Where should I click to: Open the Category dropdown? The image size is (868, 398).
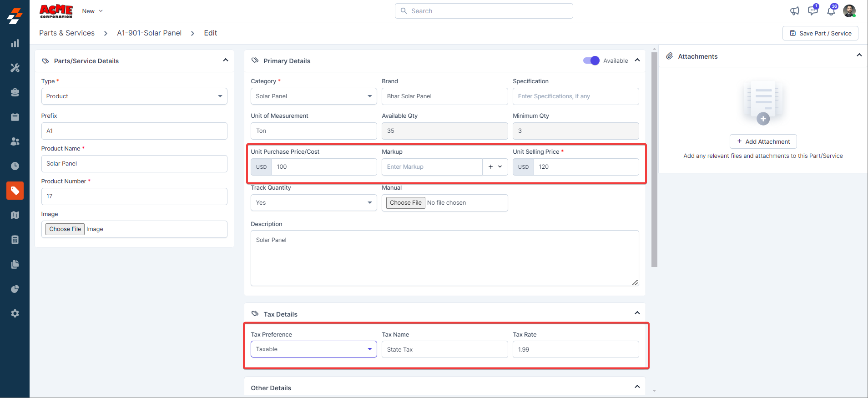[x=313, y=96]
